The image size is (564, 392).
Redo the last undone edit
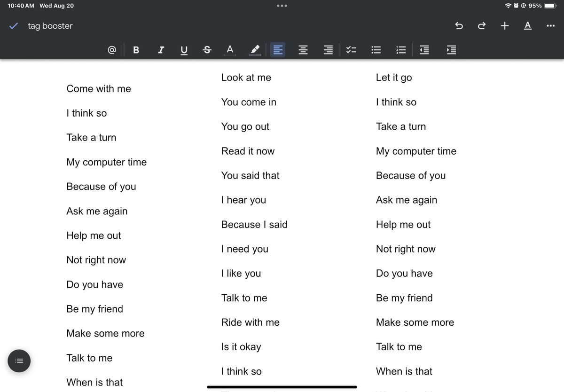pyautogui.click(x=482, y=26)
